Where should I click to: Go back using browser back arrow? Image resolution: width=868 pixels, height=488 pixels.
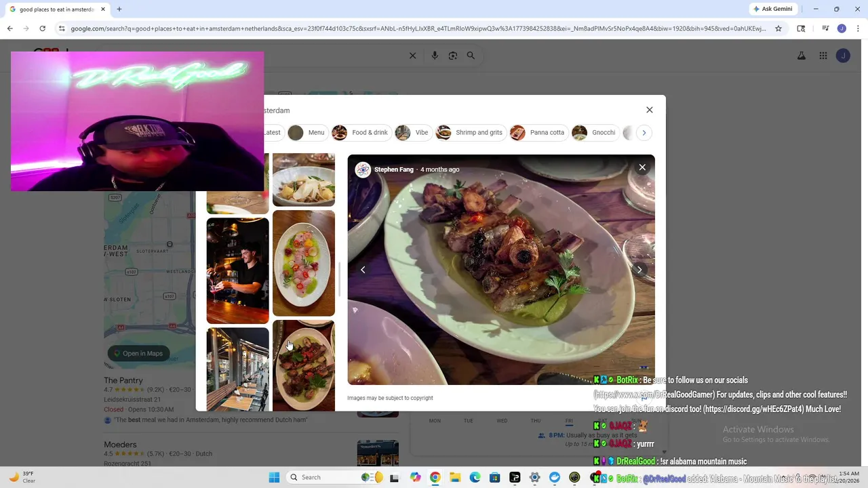[x=9, y=28]
